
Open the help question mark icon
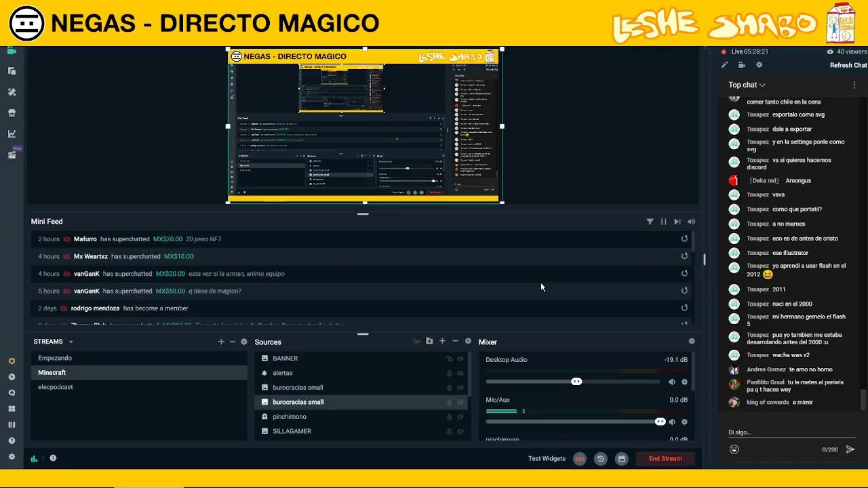[x=12, y=441]
